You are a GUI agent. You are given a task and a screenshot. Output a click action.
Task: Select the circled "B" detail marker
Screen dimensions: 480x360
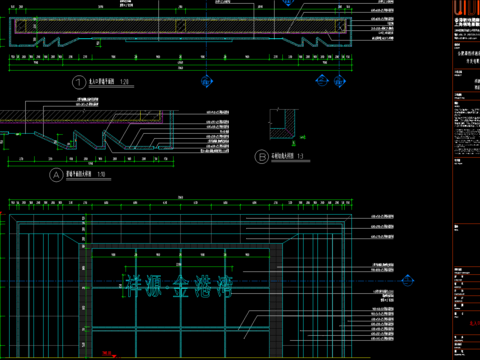pyautogui.click(x=262, y=157)
